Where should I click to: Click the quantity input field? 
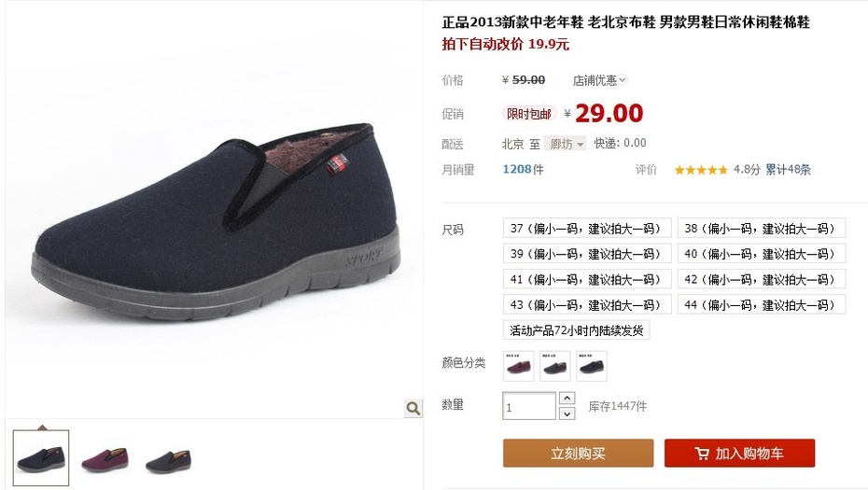529,406
